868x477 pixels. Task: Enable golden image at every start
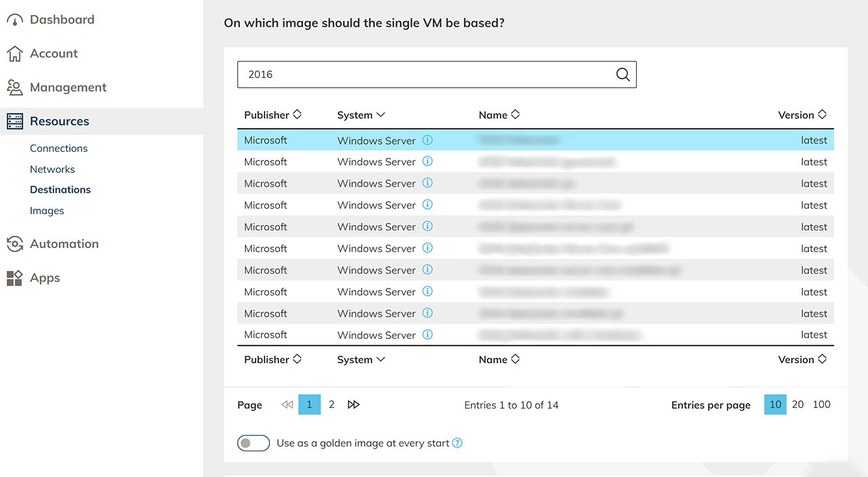pos(254,443)
